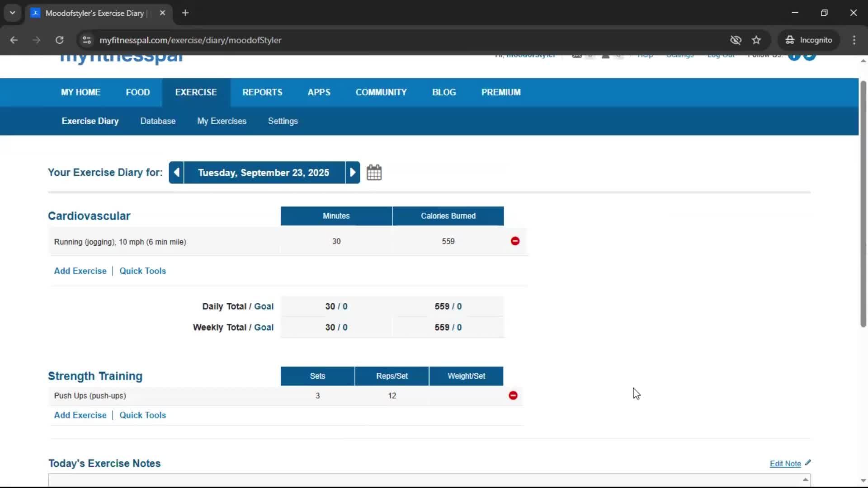The height and width of the screenshot is (488, 868).
Task: Open the calendar date picker icon
Action: point(374,173)
